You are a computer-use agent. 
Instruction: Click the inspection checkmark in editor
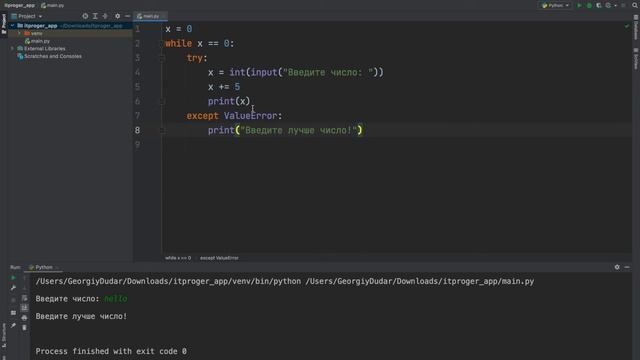pos(627,27)
